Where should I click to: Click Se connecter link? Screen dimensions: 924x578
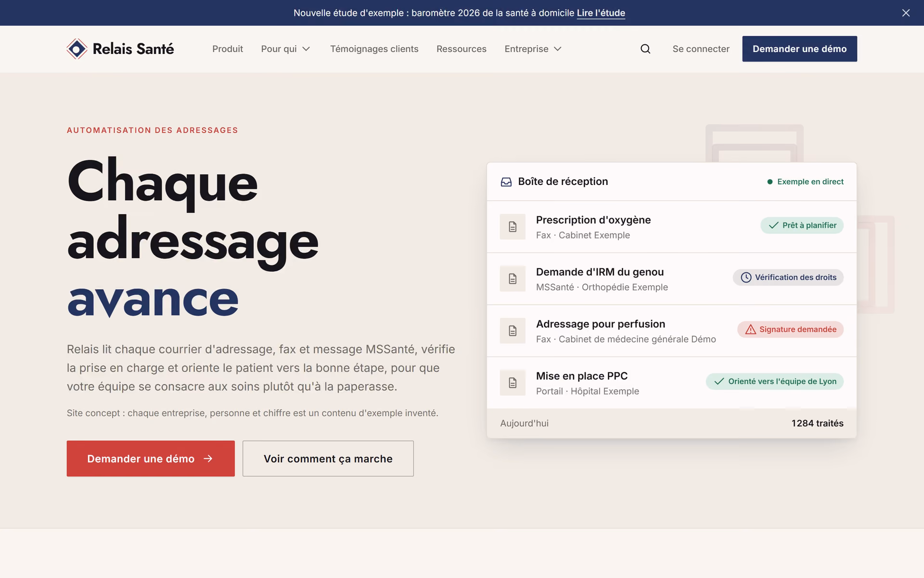tap(701, 49)
